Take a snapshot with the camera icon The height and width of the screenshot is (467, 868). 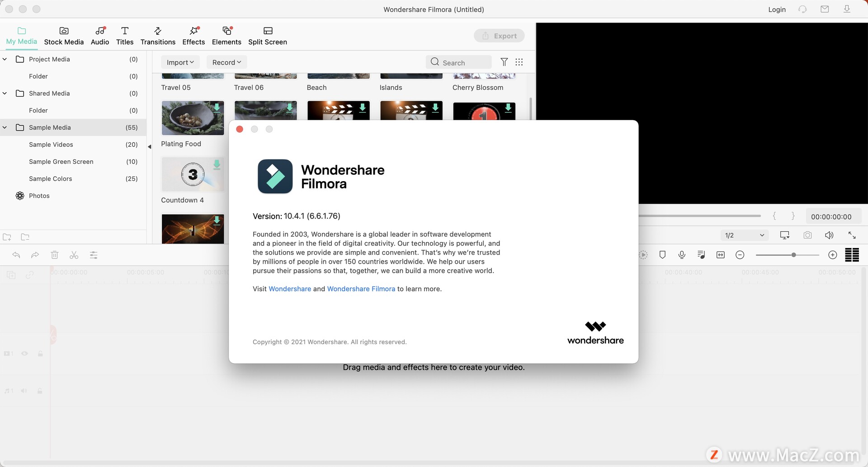(807, 235)
